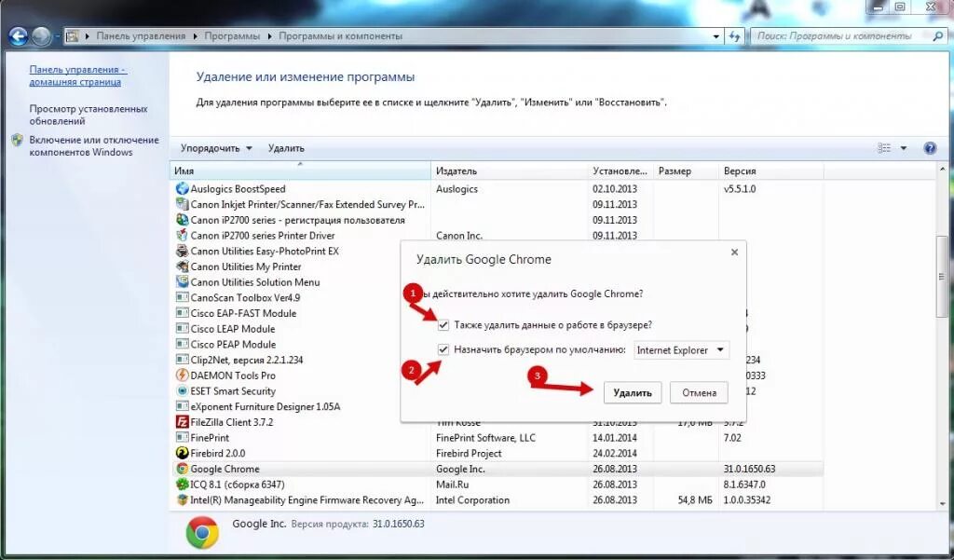This screenshot has width=954, height=560.
Task: Click the ESET Smart Security icon
Action: [x=182, y=390]
